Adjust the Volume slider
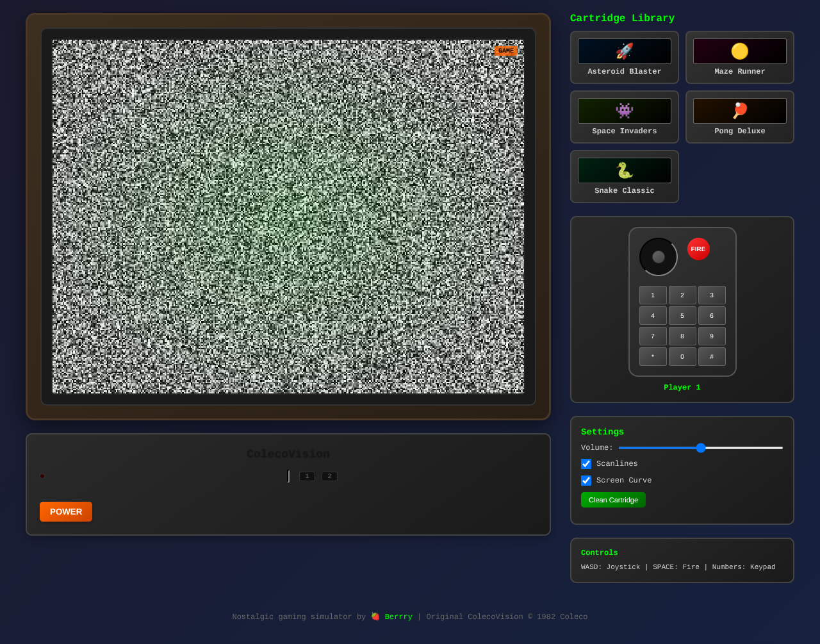The image size is (820, 644). pyautogui.click(x=700, y=448)
